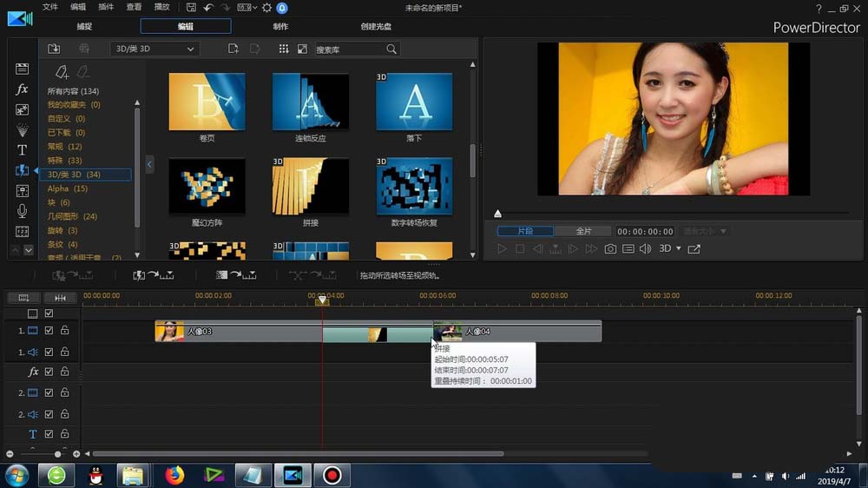868x488 pixels.
Task: Uncheck the video track 1 enable checkbox
Action: [49, 331]
